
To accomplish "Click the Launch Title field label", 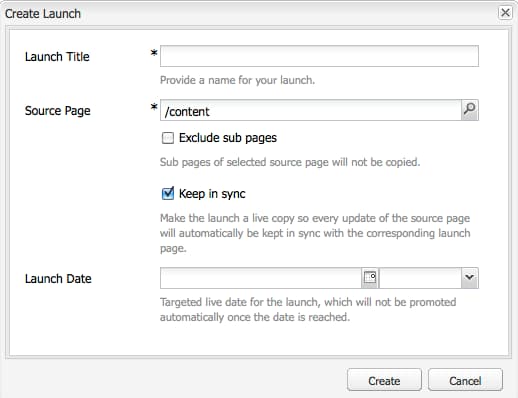I will tap(57, 57).
